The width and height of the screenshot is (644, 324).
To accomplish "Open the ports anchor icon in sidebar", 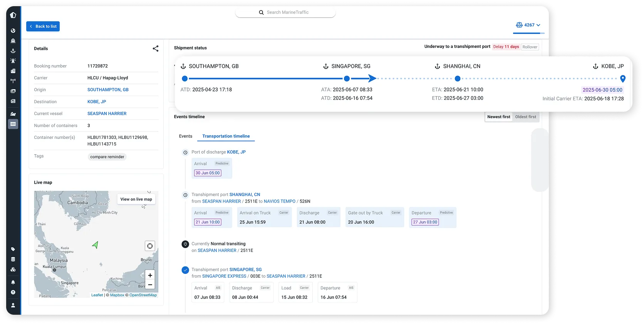I will [x=13, y=51].
